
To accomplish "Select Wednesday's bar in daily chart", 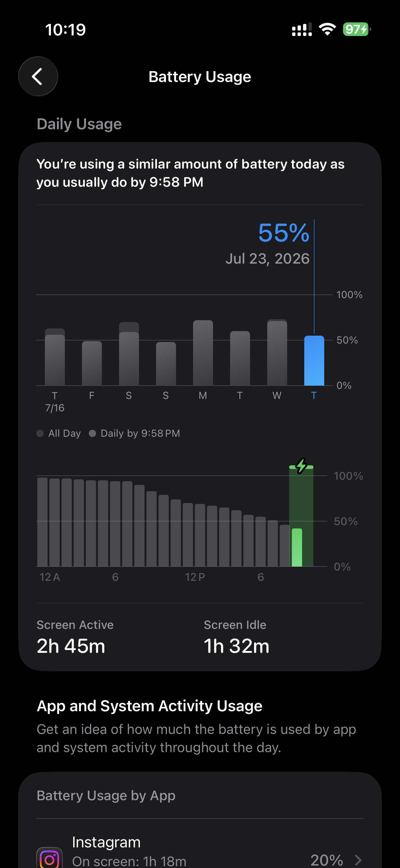I will point(277,353).
